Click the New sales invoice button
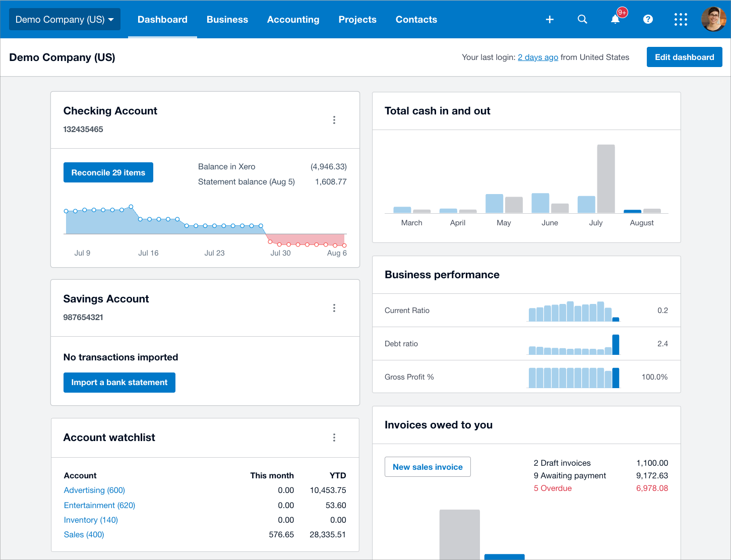Screen dimensions: 731x560 pos(428,467)
